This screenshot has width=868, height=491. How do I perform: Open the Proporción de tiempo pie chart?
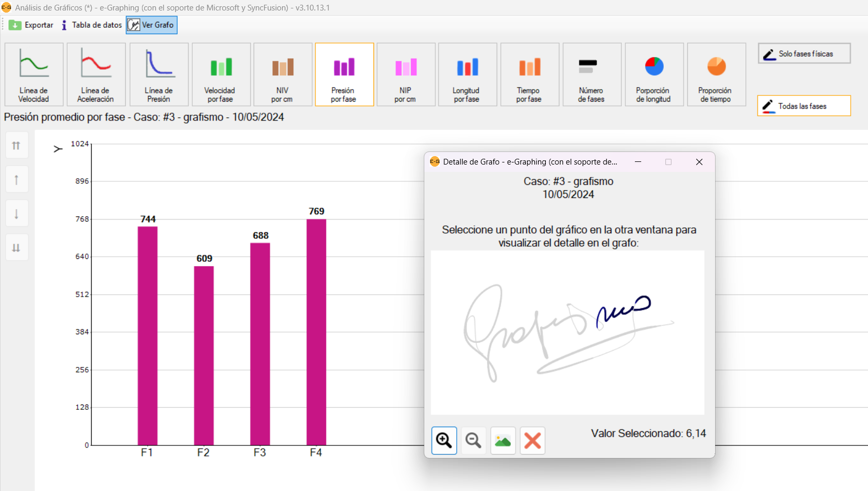[x=716, y=74]
